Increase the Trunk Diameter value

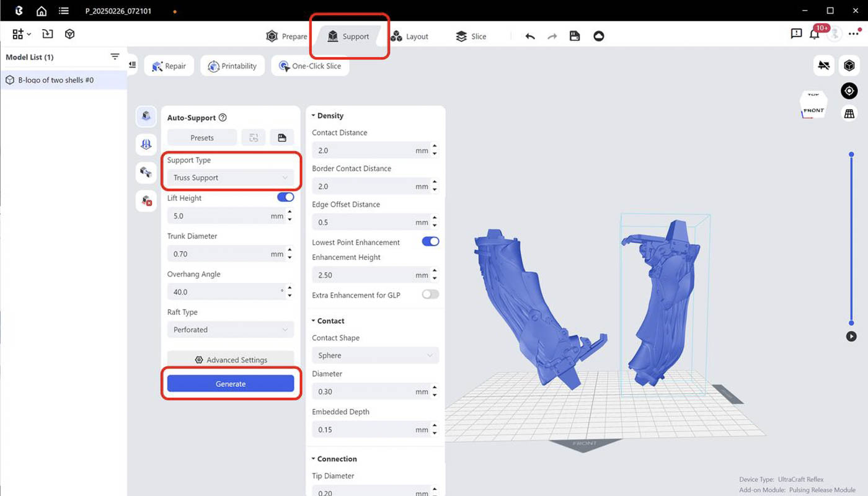coord(290,250)
